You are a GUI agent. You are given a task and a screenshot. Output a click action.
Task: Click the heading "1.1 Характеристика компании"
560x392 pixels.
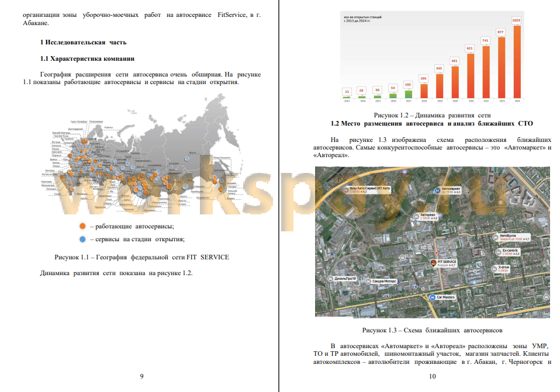87,58
